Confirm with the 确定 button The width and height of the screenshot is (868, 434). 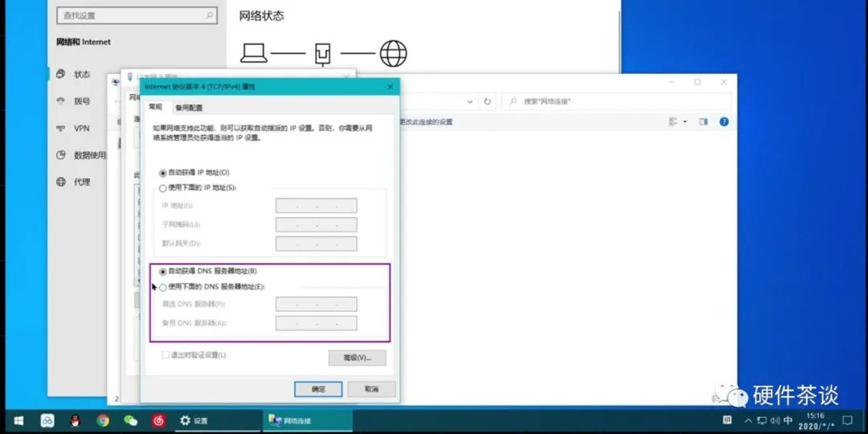coord(318,389)
